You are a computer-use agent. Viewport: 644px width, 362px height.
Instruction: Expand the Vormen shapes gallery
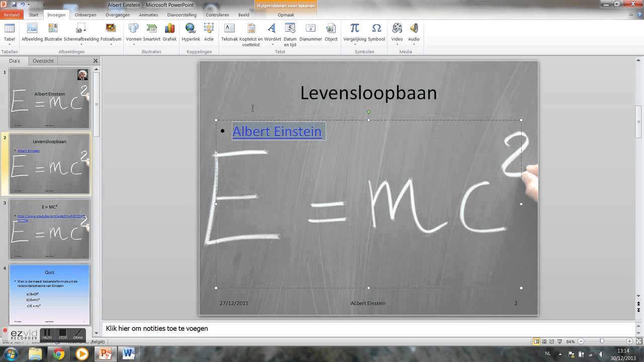pos(134,34)
